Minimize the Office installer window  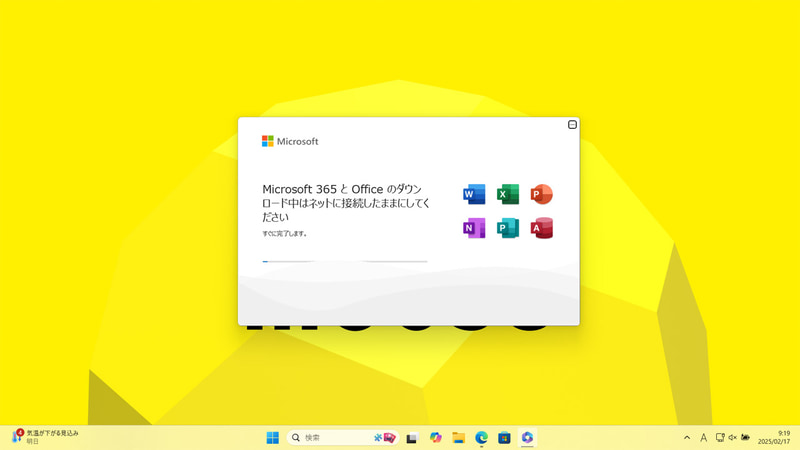(x=572, y=124)
